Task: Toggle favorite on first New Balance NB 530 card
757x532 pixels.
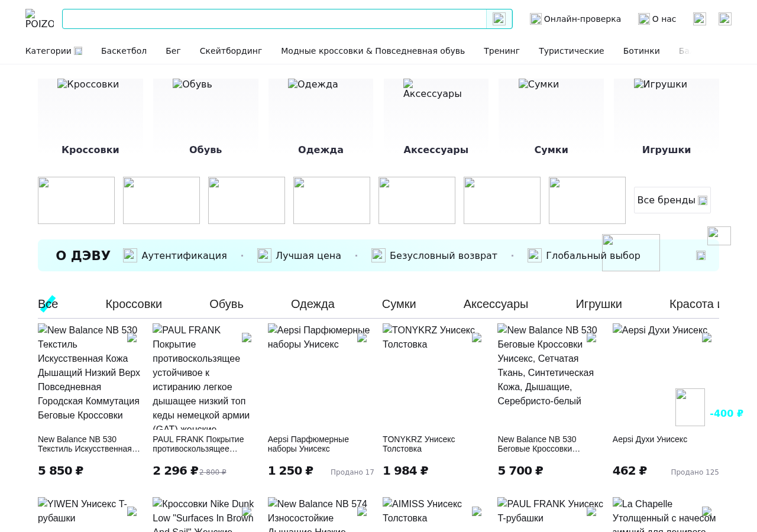Action: point(132,338)
